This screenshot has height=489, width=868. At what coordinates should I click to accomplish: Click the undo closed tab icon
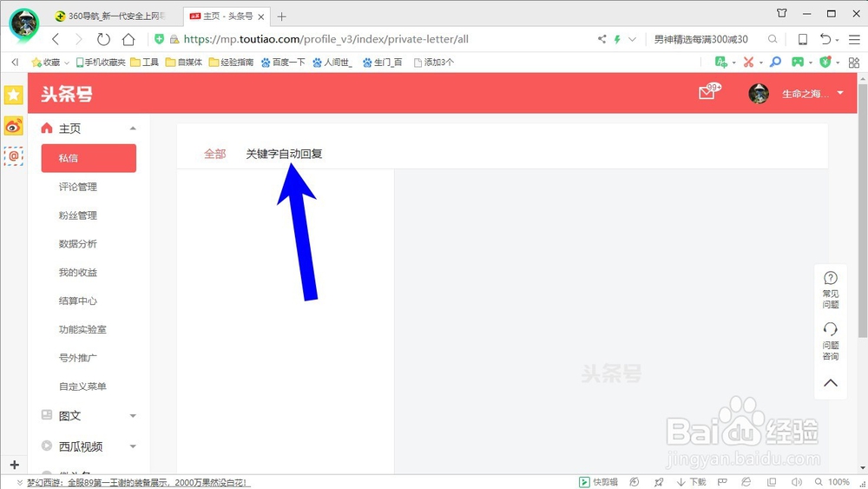coord(825,39)
